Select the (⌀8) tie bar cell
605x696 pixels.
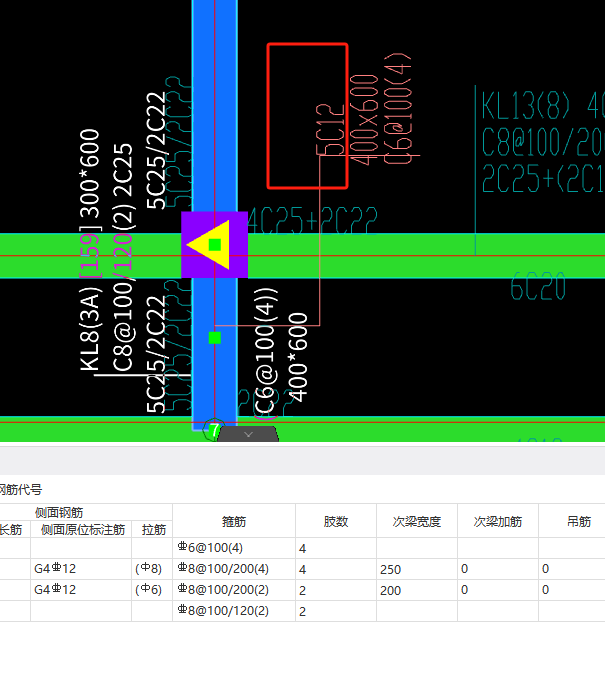152,569
